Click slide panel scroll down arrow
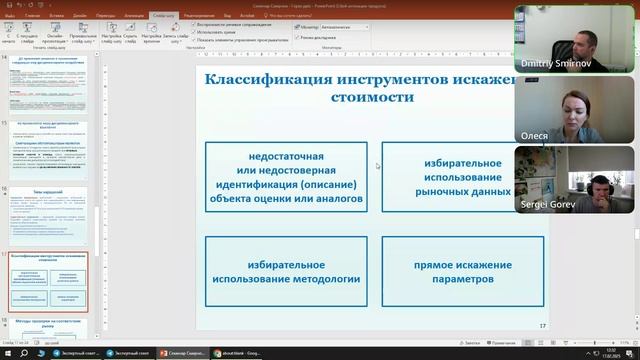640x360 pixels. pyautogui.click(x=97, y=336)
